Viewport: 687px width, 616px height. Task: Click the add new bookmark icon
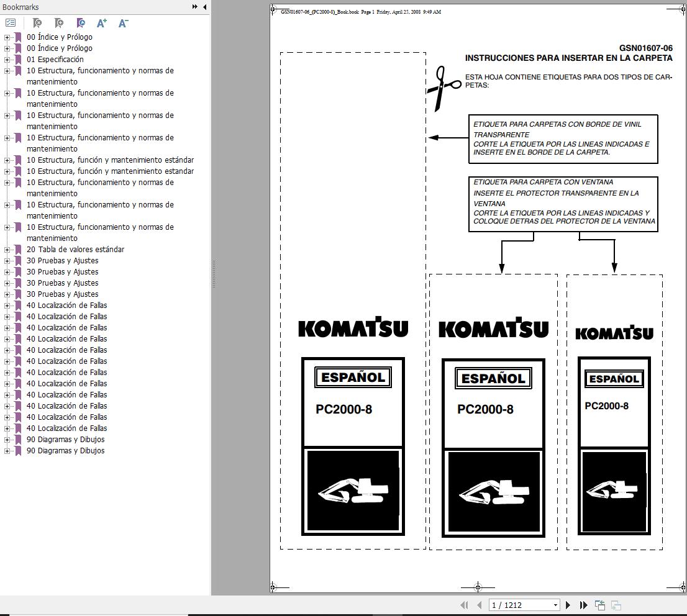(59, 23)
